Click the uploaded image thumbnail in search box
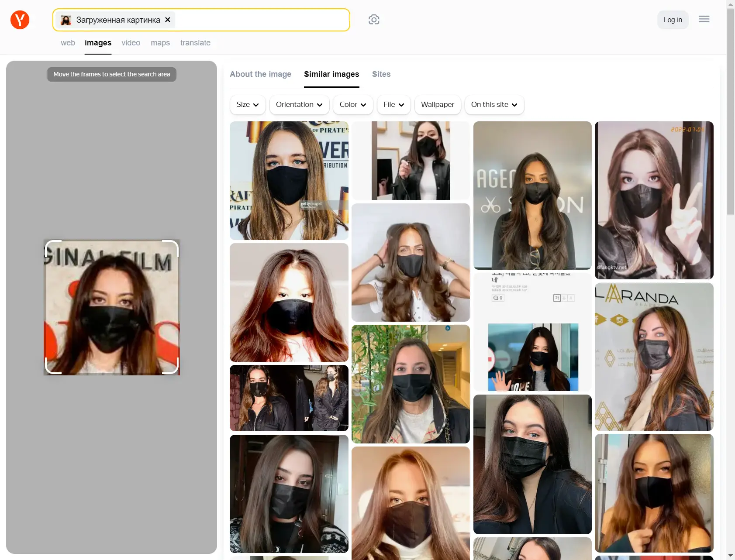 (x=66, y=20)
